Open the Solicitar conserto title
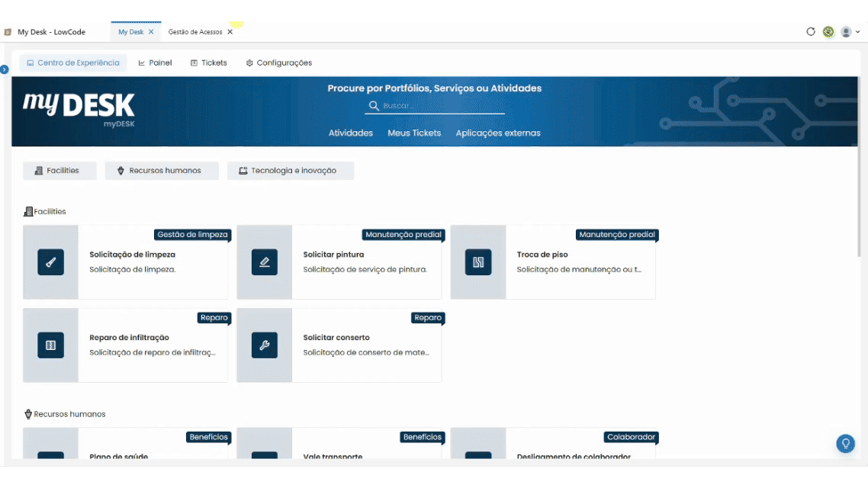The image size is (868, 488). click(x=336, y=338)
